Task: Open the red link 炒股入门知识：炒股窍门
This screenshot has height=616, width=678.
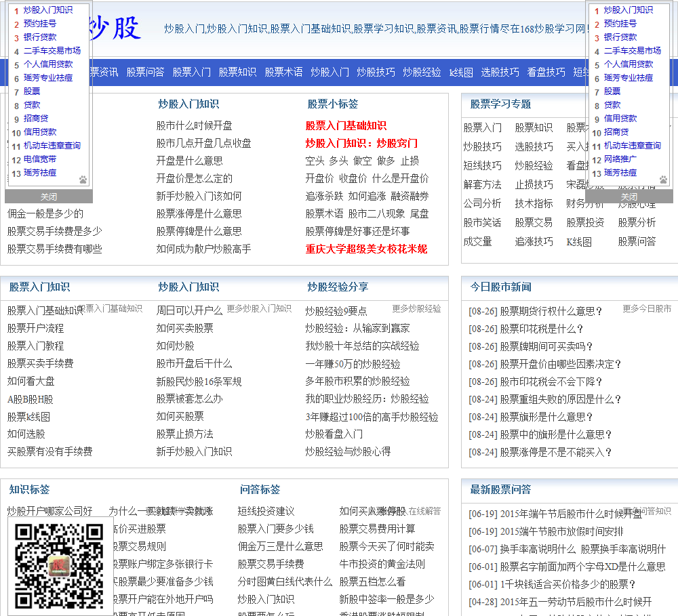Action: [361, 143]
